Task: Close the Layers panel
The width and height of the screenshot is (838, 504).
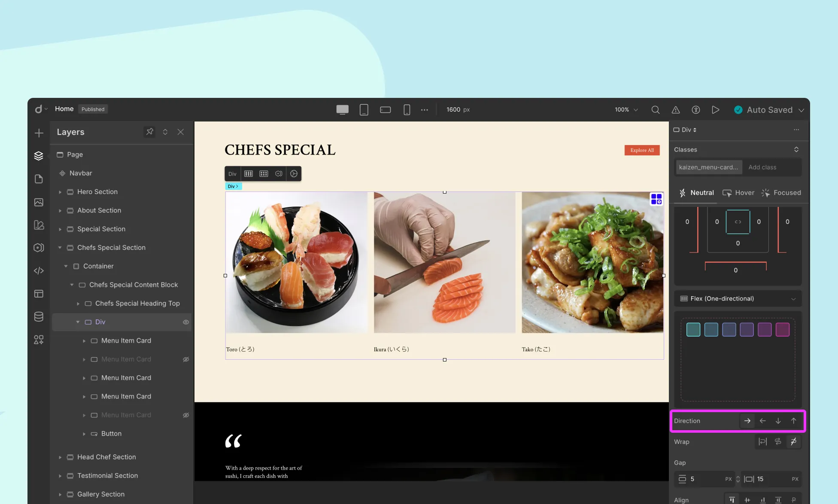Action: (181, 132)
